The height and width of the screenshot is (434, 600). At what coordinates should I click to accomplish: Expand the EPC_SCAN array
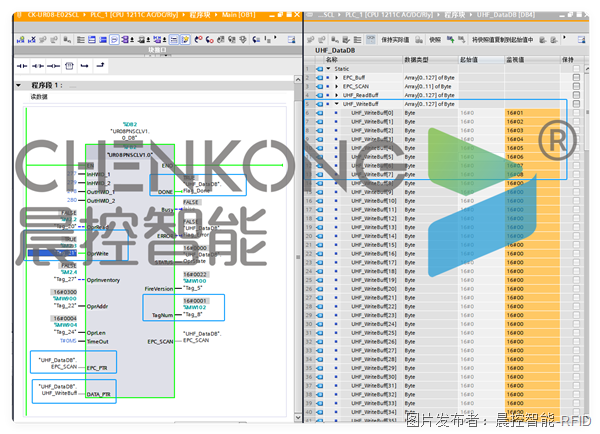[337, 86]
